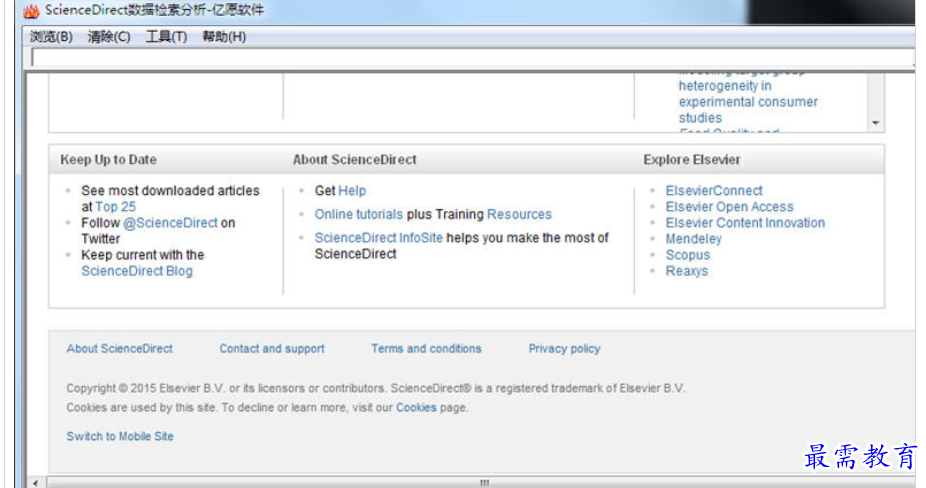
Task: Click the 'Keep Up to Date' heading
Action: pos(109,160)
